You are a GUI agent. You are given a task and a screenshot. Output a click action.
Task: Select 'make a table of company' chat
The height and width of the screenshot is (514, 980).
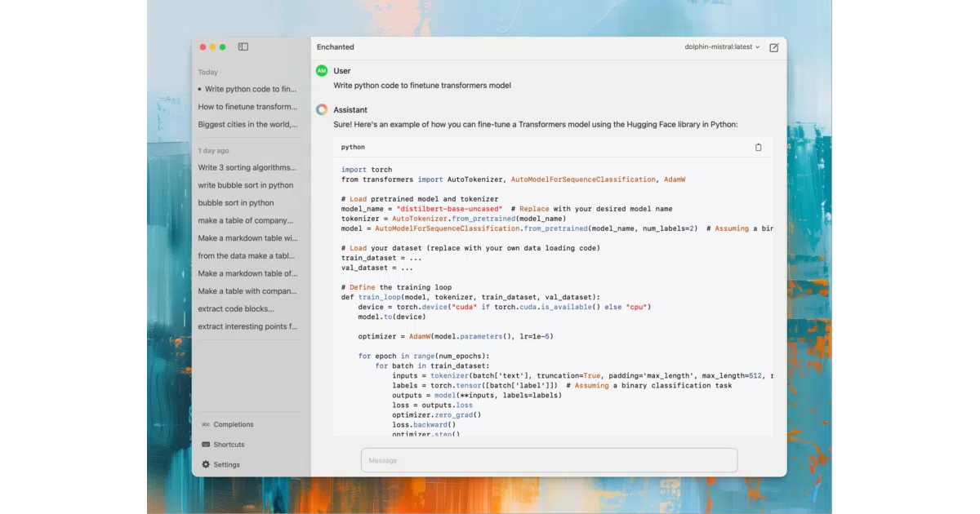(247, 220)
